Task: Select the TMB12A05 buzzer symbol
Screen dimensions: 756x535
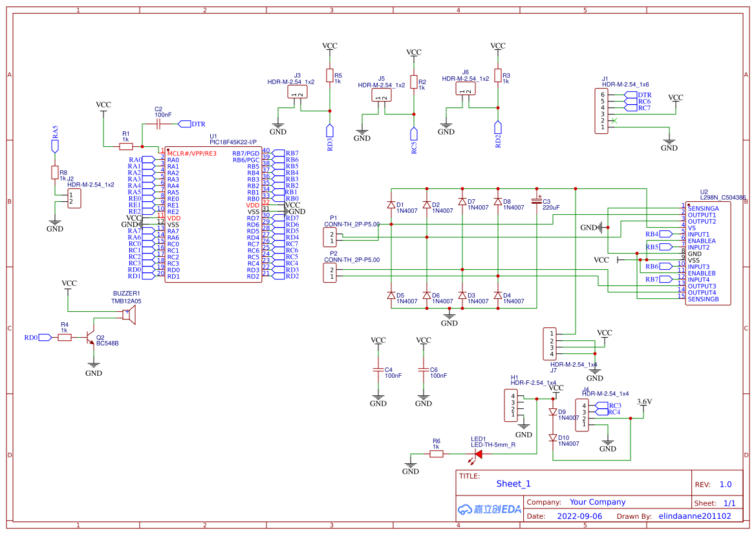Action: pos(128,314)
